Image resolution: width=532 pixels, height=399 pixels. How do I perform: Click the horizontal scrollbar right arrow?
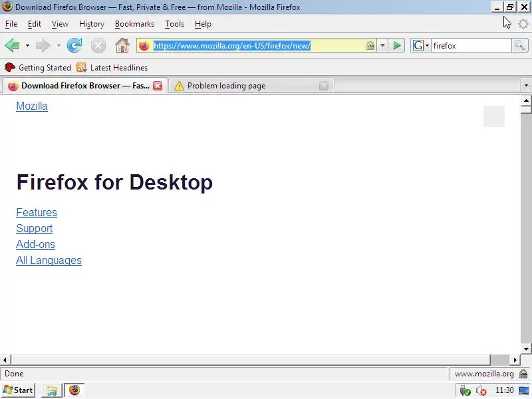[515, 360]
